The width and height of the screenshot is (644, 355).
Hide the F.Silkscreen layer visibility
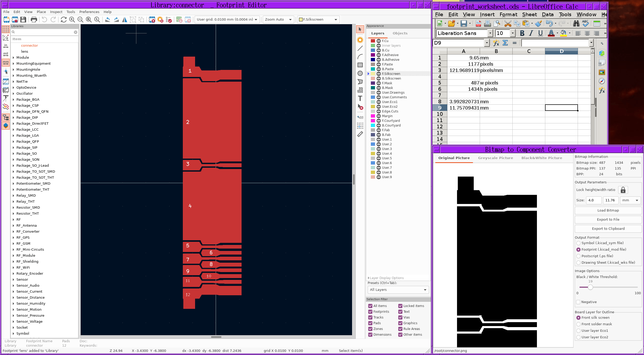point(378,74)
